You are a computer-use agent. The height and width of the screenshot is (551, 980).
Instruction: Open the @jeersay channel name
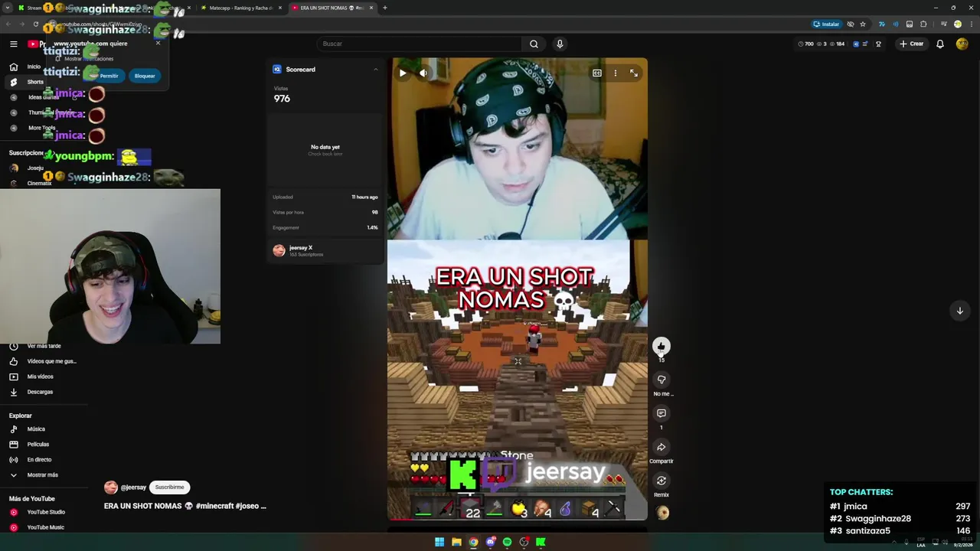[133, 487]
